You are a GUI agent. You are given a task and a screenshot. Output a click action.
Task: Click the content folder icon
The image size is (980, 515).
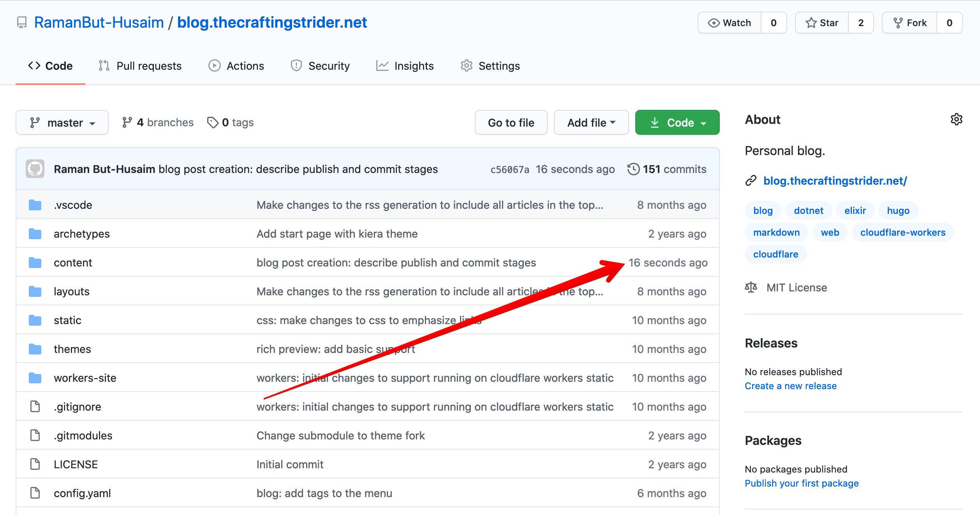point(35,263)
